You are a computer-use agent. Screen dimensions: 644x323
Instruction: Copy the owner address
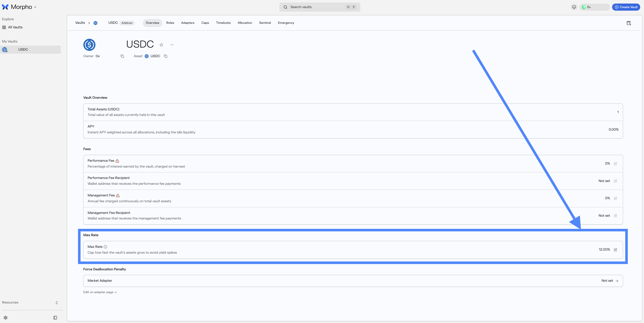pos(122,56)
